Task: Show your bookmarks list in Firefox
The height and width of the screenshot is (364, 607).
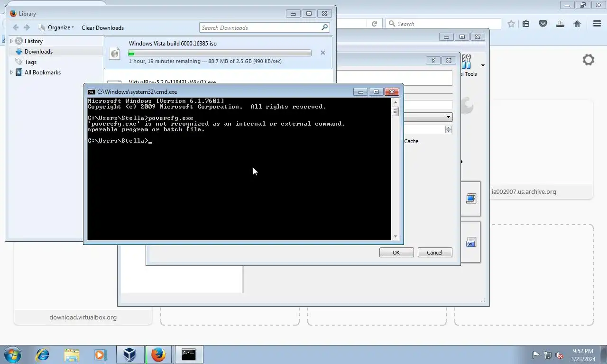Action: point(526,24)
